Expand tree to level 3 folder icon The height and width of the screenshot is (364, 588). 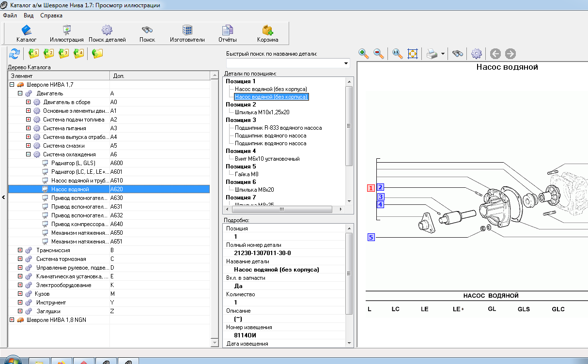coord(63,53)
